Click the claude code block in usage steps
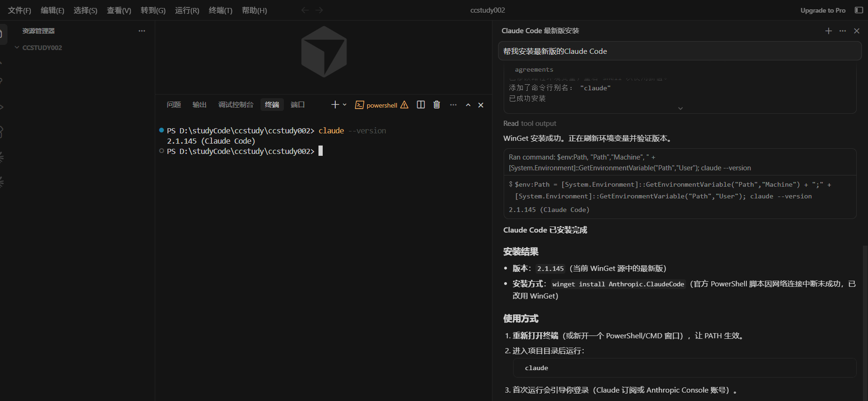Screen dimensions: 868x401 [685, 368]
